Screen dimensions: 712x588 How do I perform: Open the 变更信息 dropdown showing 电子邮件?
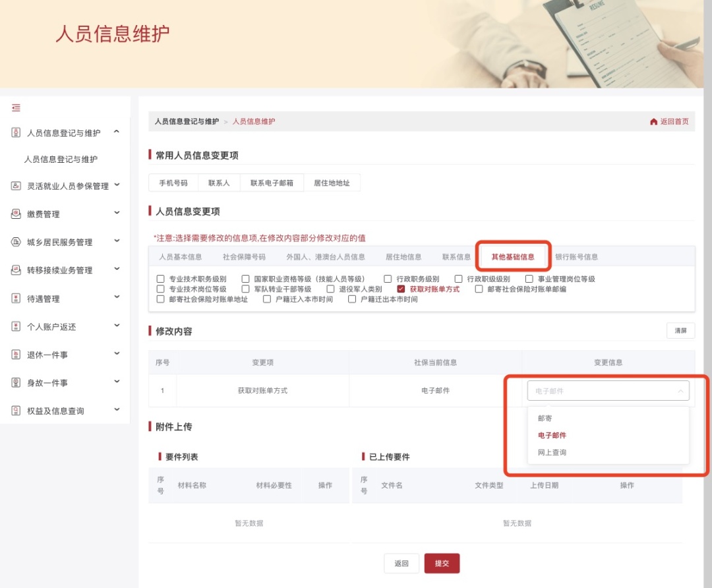pyautogui.click(x=607, y=390)
